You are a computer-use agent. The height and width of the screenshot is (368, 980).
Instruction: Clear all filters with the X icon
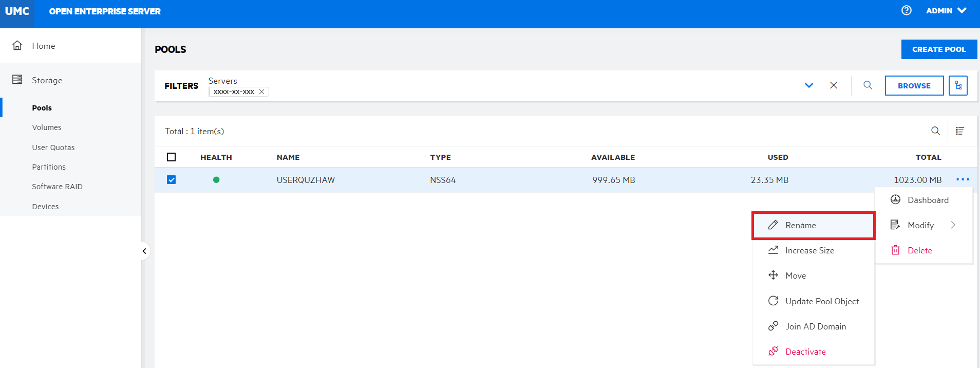click(x=834, y=85)
